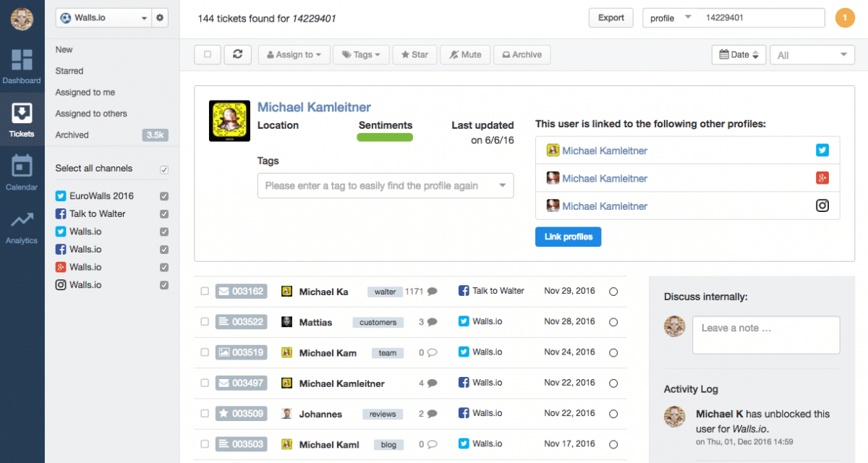868x463 pixels.
Task: Open the linked Twitter profile icon
Action: coord(822,150)
